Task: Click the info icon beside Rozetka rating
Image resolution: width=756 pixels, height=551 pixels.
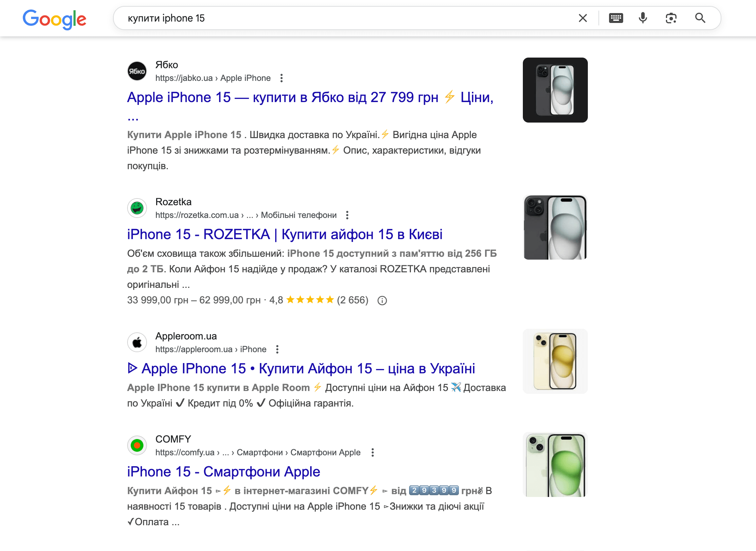Action: (382, 301)
